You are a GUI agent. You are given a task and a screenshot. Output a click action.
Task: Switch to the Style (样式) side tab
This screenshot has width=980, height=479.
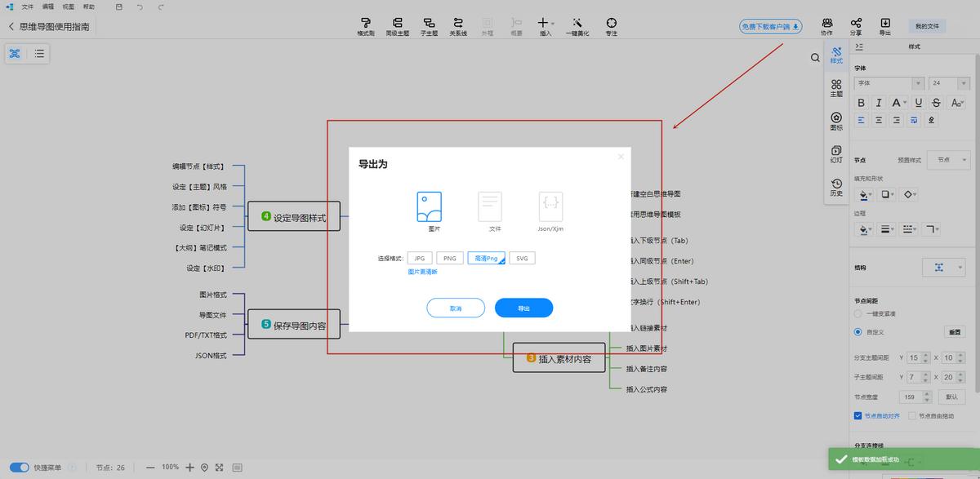point(836,55)
